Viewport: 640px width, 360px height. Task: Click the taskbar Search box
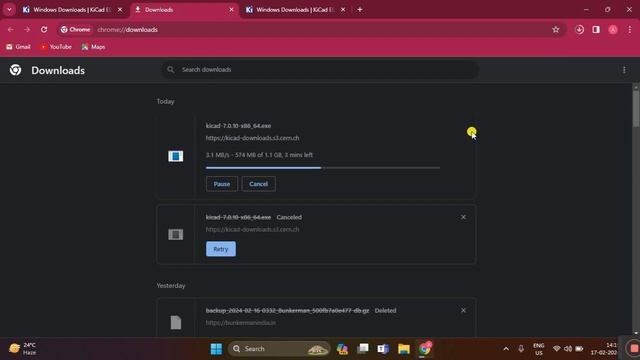[279, 349]
